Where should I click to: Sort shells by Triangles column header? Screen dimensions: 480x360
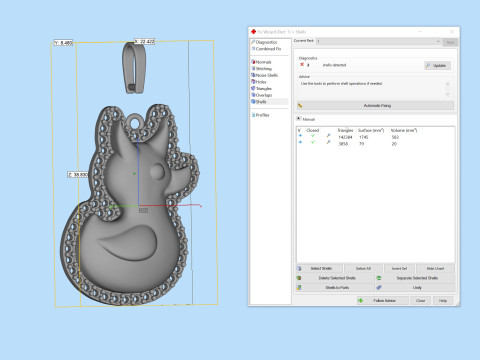click(x=345, y=130)
